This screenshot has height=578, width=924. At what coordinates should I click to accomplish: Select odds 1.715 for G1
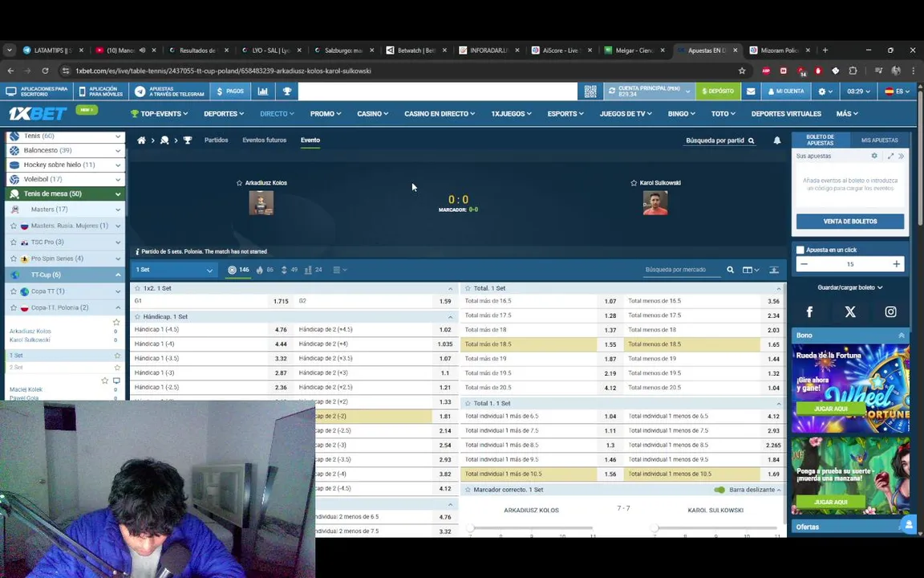click(x=281, y=301)
